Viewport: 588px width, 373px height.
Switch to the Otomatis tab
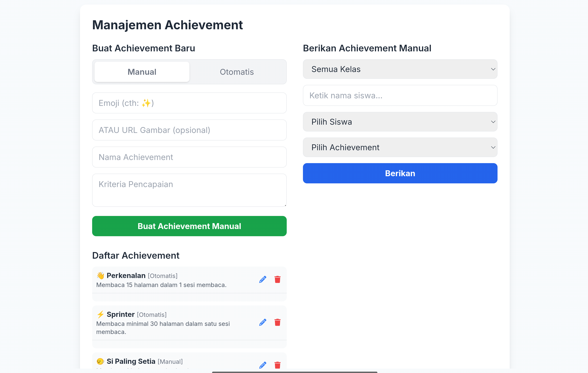click(237, 72)
